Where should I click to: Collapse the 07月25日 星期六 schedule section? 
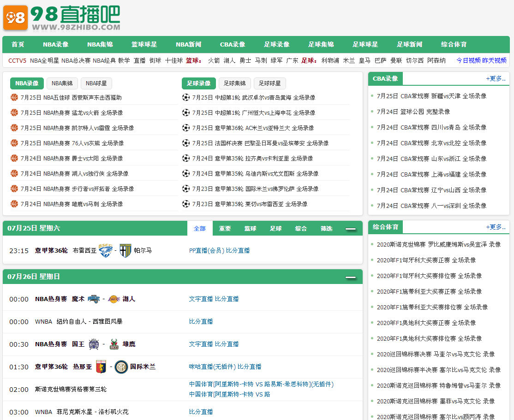point(350,229)
